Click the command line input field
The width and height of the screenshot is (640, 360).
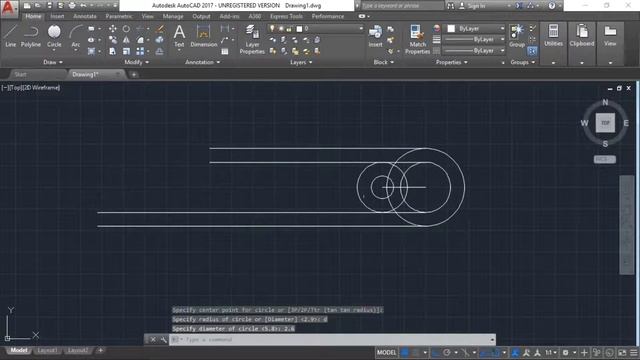[x=333, y=340]
